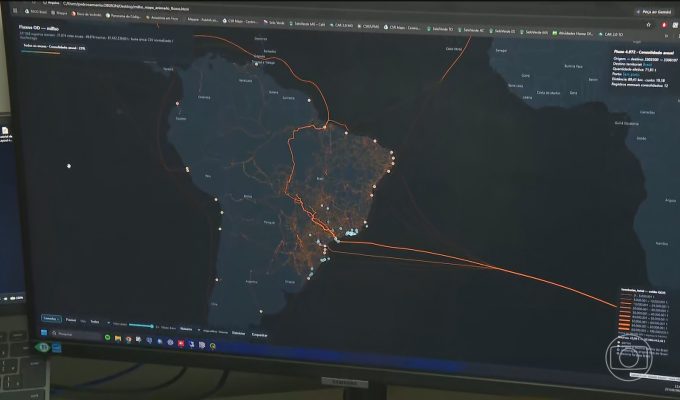Click the Fluxo 4.872 panel heading
Image resolution: width=680 pixels, height=400 pixels.
(644, 52)
